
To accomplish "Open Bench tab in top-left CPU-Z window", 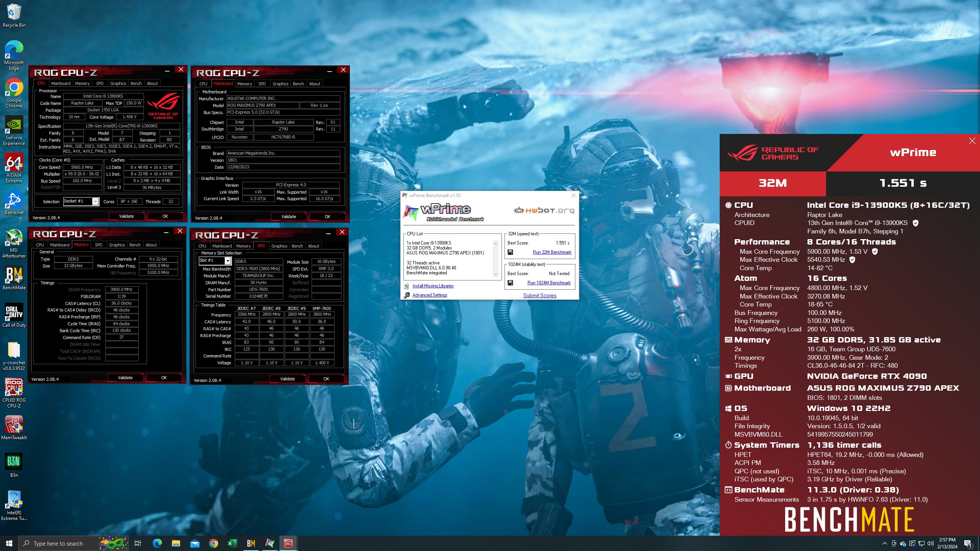I will pos(136,83).
